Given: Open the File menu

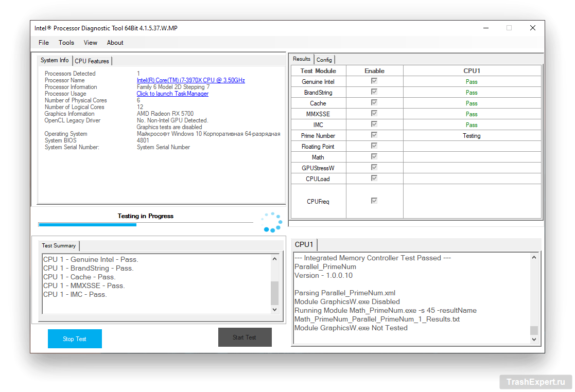Looking at the screenshot, I should pyautogui.click(x=44, y=43).
